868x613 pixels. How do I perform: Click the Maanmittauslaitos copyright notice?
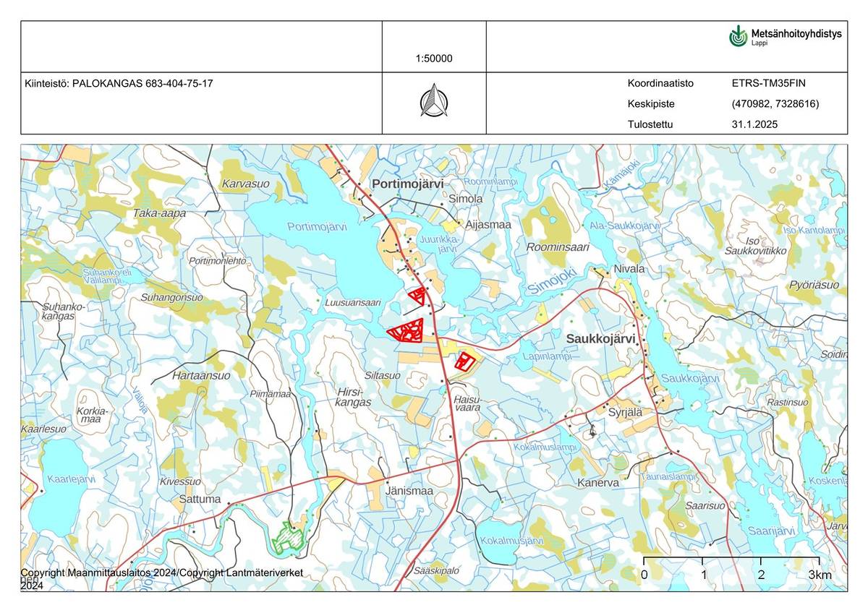pyautogui.click(x=161, y=578)
